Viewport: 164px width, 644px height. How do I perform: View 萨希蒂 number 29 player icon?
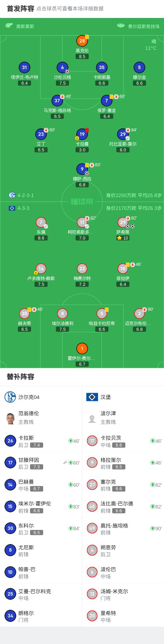click(123, 222)
